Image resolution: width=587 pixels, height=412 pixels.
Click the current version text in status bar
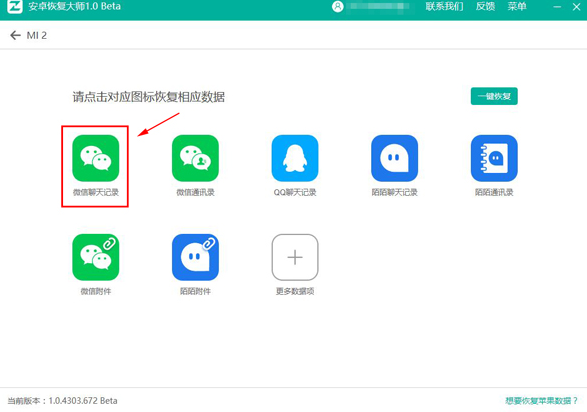point(62,401)
